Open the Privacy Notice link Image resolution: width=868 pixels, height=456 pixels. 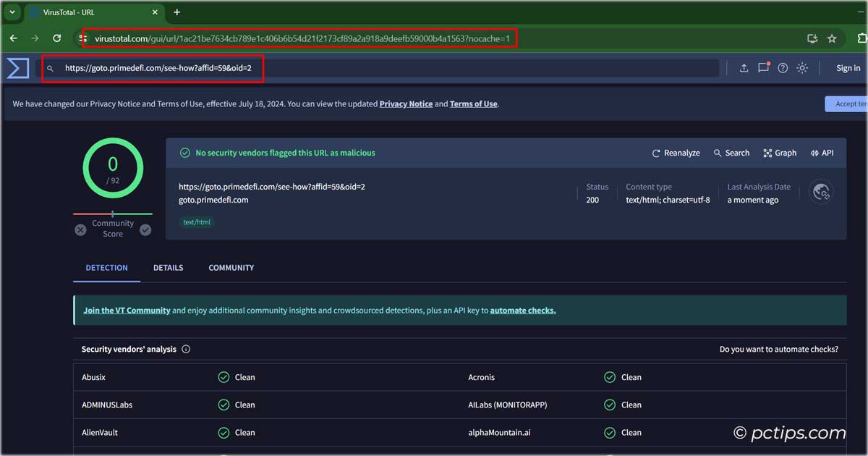pos(406,104)
